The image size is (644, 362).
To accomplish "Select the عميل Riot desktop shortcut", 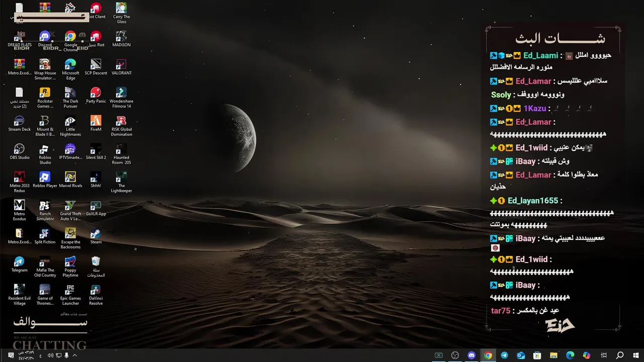I will click(96, 39).
